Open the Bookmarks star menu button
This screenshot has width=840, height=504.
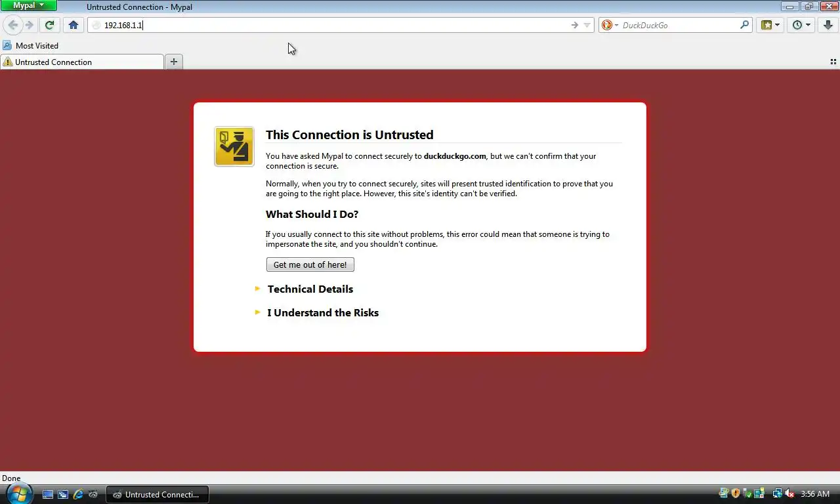pyautogui.click(x=770, y=25)
